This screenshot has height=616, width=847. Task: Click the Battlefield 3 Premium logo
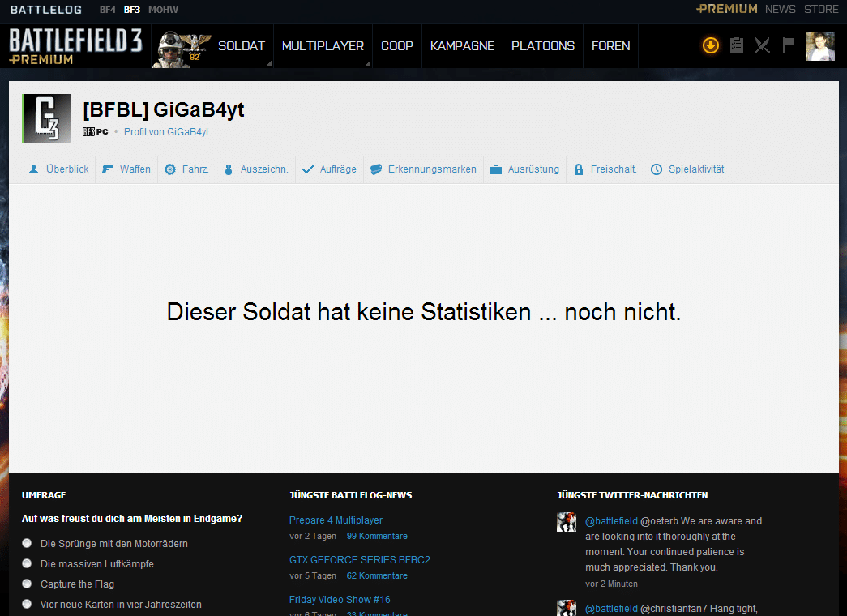click(x=76, y=46)
